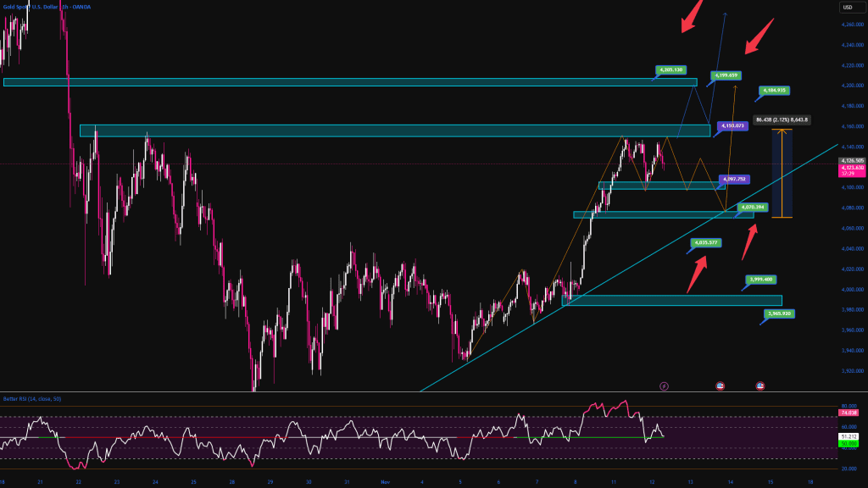Select the orange price range measurement arrow
The image size is (868, 488).
coord(782,174)
